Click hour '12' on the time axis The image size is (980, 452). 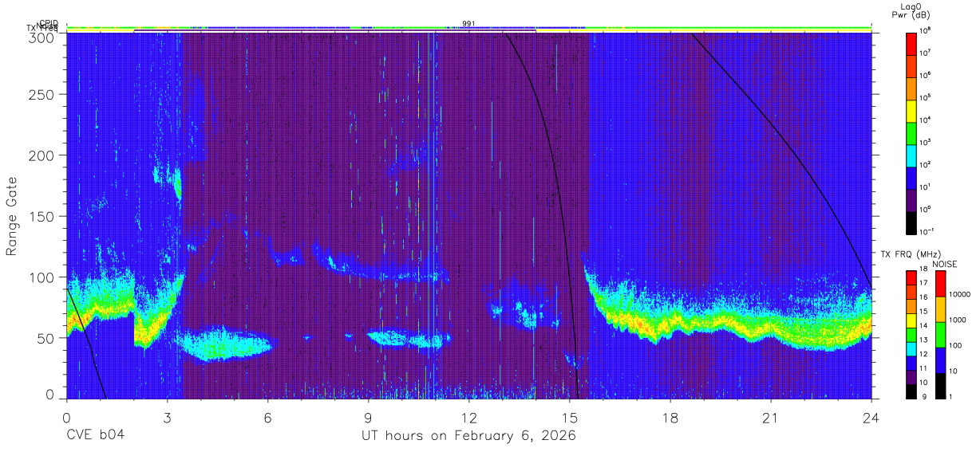click(468, 417)
